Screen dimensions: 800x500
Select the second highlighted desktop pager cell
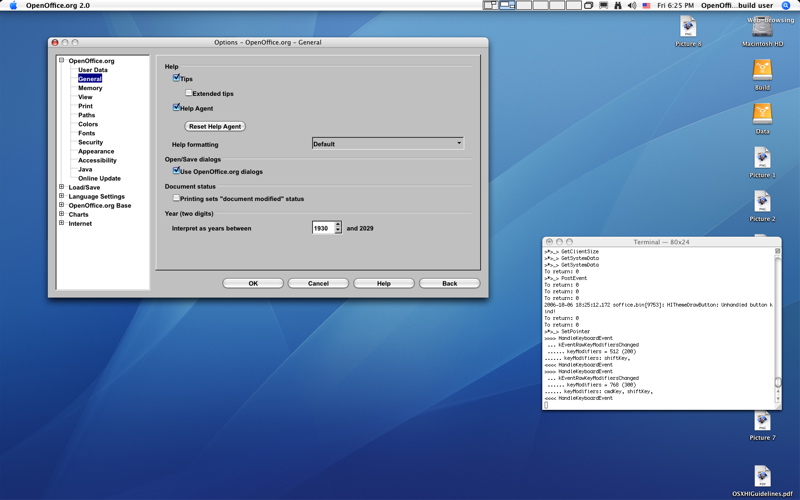click(507, 6)
